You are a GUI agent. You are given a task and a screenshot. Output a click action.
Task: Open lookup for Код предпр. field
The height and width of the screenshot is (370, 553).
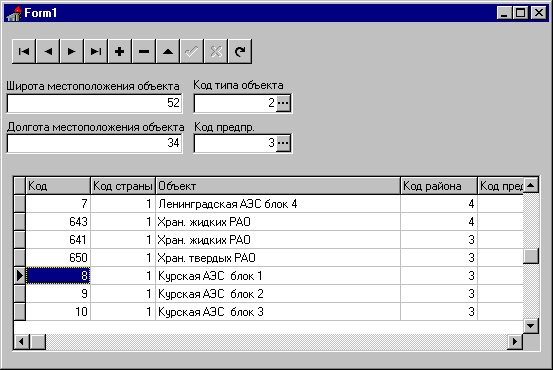[283, 143]
